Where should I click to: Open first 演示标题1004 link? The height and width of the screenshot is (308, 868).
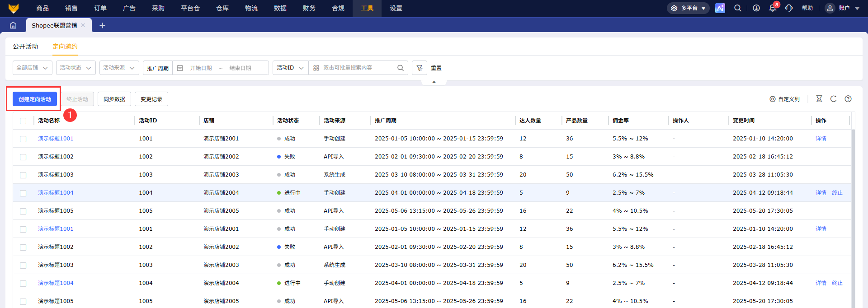(56, 193)
